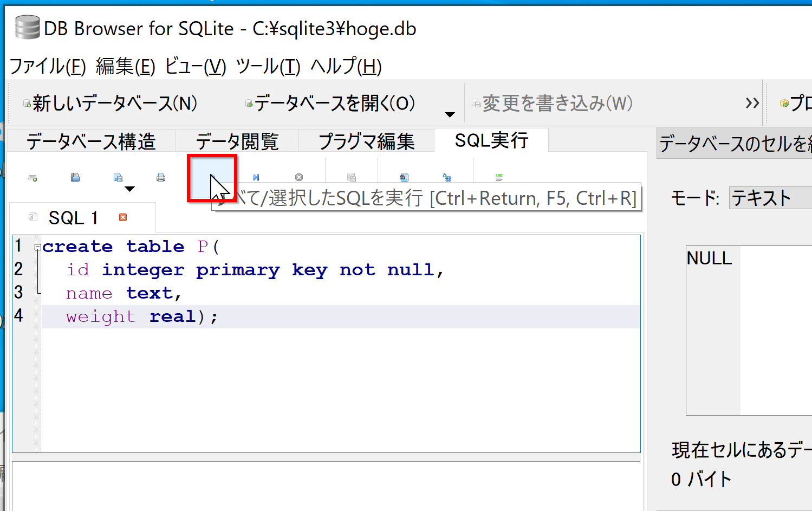Open the save SQL file dropdown arrow
Screen dimensions: 812x511
(129, 189)
